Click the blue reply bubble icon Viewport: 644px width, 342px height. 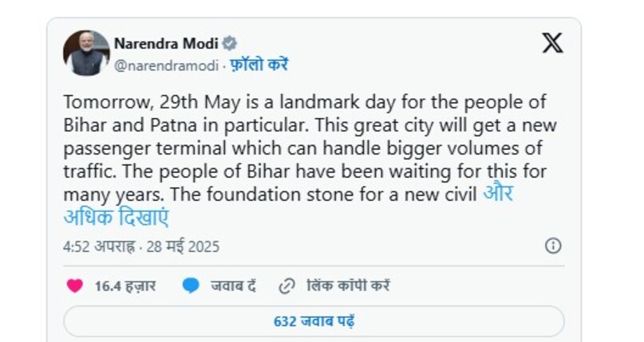[x=191, y=285]
